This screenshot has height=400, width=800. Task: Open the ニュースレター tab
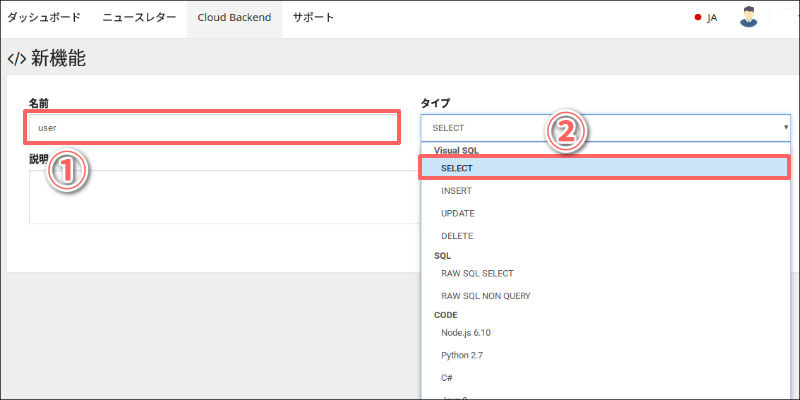pyautogui.click(x=139, y=17)
